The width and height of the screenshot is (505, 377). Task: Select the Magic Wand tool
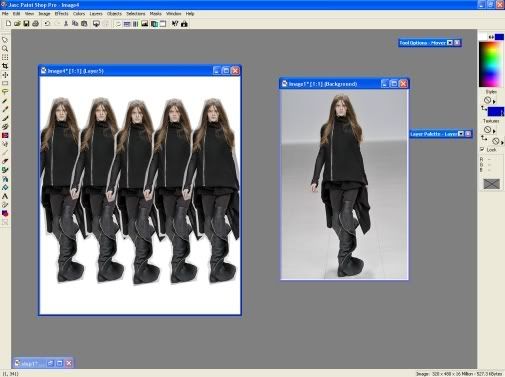[5, 101]
